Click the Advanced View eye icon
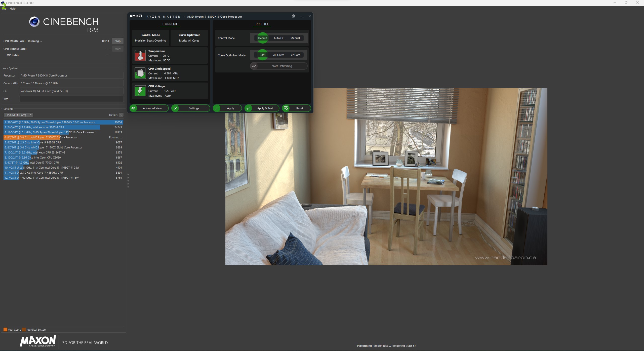The height and width of the screenshot is (351, 644). coord(134,108)
